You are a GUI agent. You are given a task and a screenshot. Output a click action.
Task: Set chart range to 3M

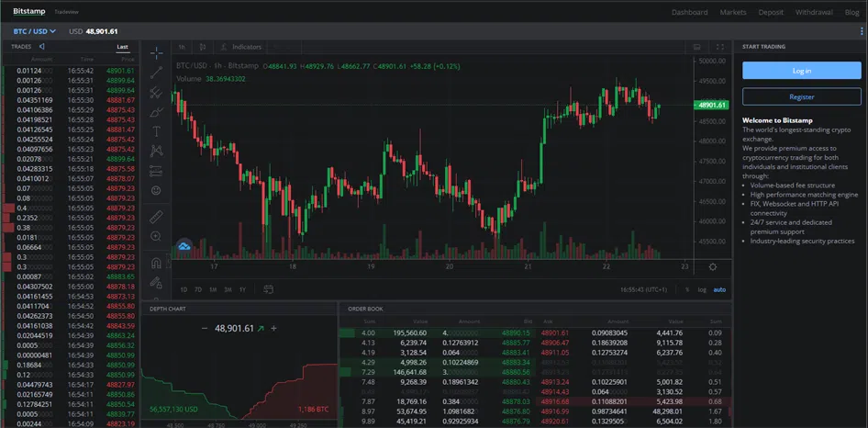click(x=228, y=289)
